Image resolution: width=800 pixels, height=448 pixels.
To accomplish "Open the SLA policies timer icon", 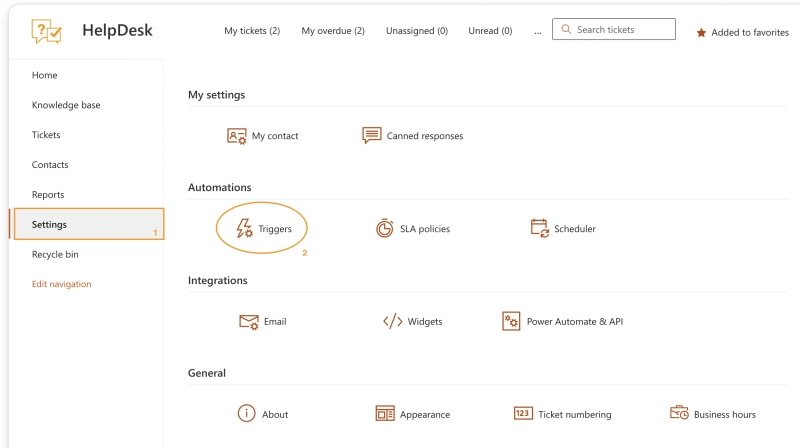I will (x=385, y=228).
